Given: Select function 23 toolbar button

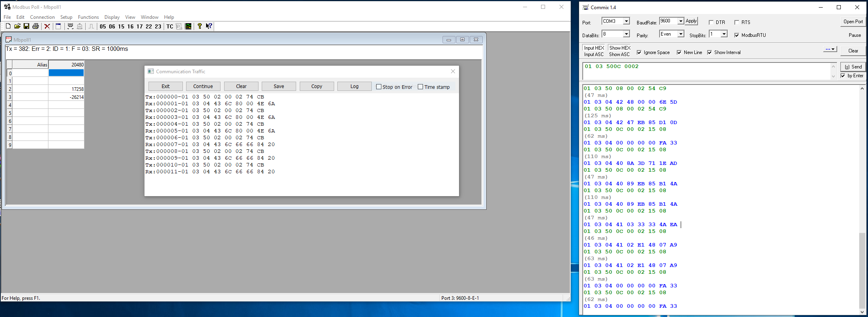Looking at the screenshot, I should pyautogui.click(x=158, y=26).
